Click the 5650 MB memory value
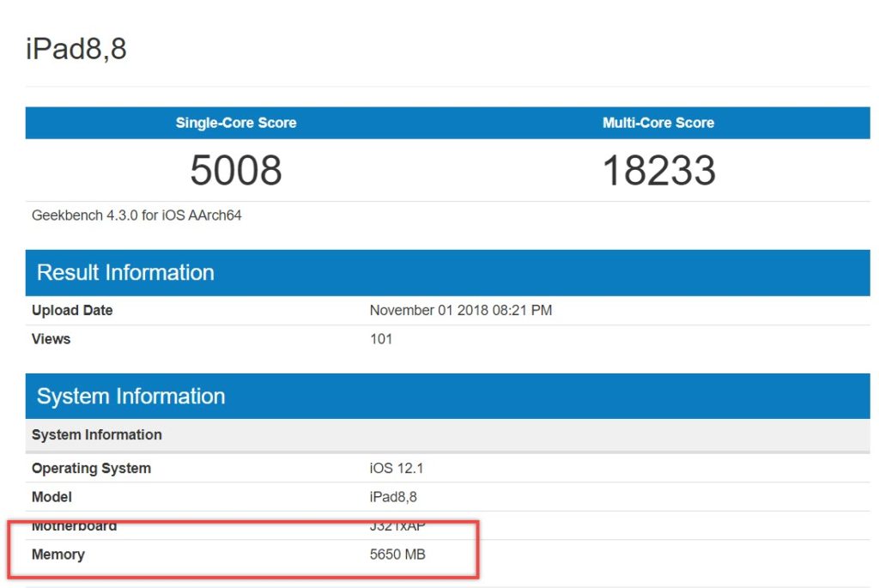The width and height of the screenshot is (879, 588). 395,555
